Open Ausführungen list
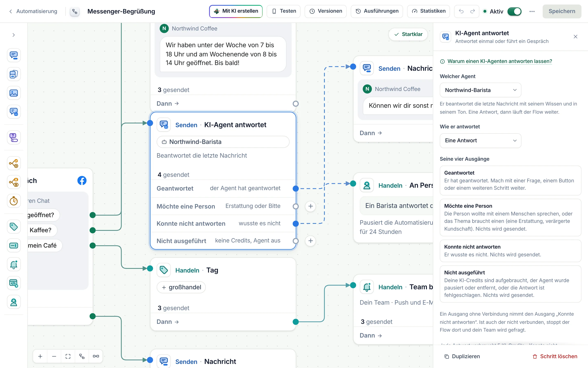Viewport: 588px width, 368px height. click(377, 11)
